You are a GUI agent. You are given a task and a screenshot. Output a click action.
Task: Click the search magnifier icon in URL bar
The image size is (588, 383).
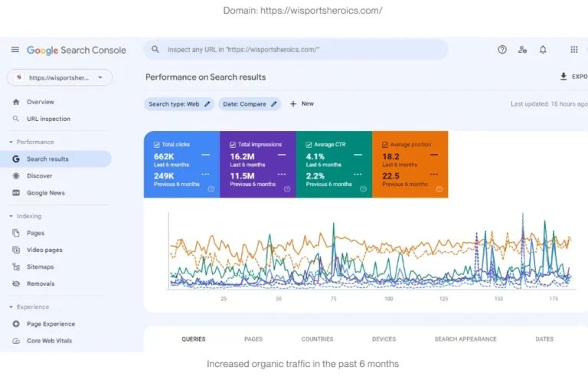[x=155, y=49]
